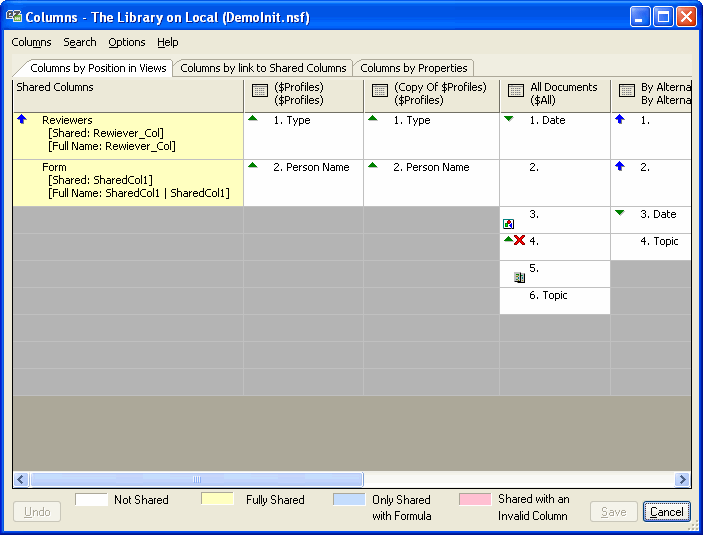The width and height of the screenshot is (703, 535).
Task: Open the Columns menu
Action: (31, 42)
